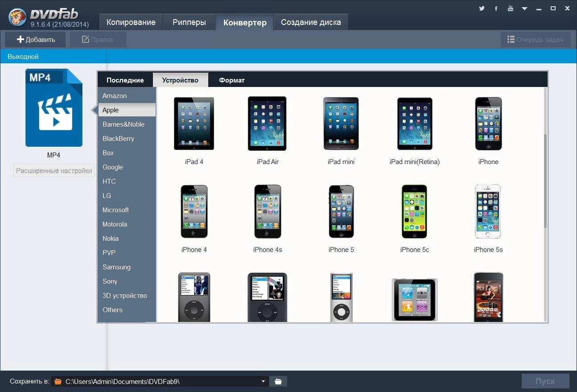The width and height of the screenshot is (577, 392).
Task: Select the iPad 4 device icon
Action: (194, 124)
